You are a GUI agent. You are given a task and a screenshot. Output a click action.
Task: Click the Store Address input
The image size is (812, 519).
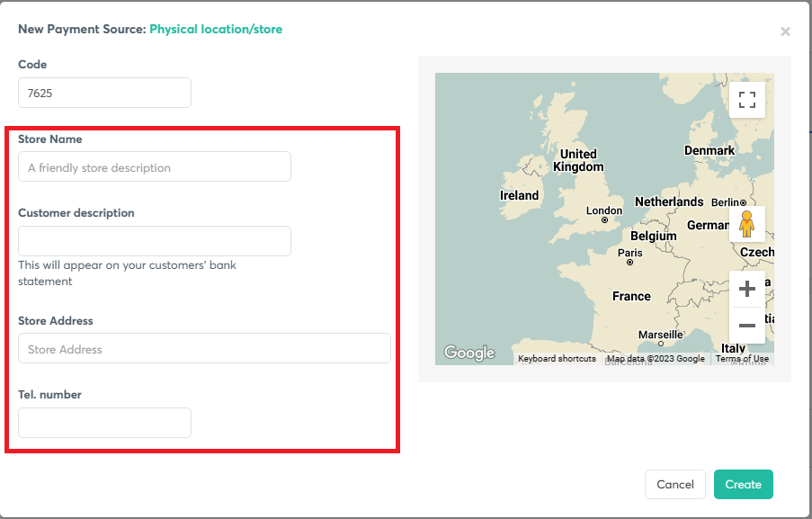click(x=204, y=349)
